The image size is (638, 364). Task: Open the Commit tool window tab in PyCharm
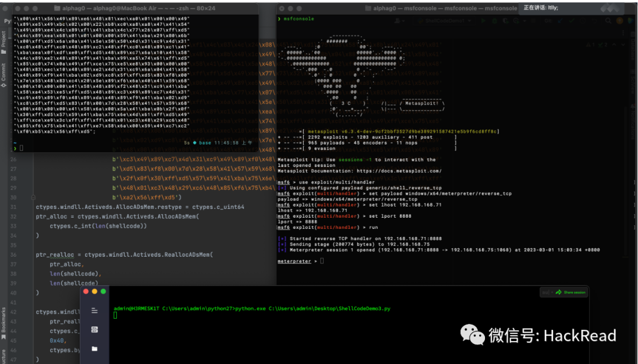(4, 75)
